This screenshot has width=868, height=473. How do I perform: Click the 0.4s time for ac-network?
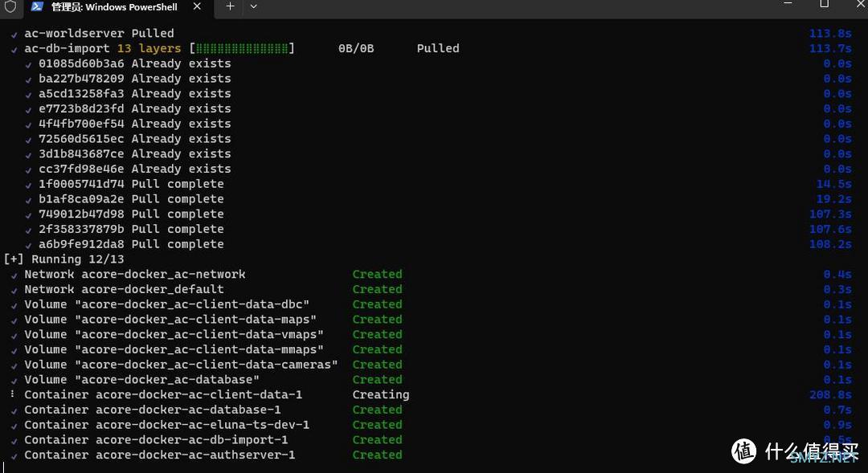[837, 274]
